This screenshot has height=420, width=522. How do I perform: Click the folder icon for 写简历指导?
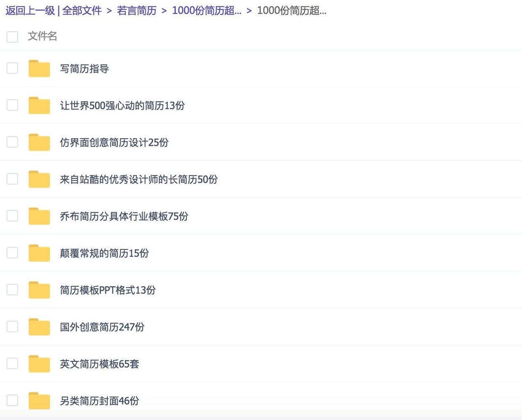pyautogui.click(x=39, y=69)
